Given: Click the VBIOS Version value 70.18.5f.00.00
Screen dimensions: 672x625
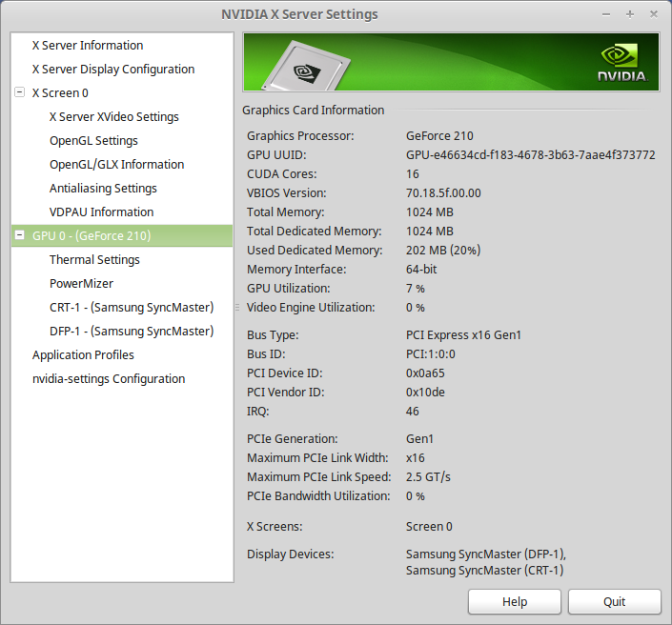Looking at the screenshot, I should pos(443,193).
